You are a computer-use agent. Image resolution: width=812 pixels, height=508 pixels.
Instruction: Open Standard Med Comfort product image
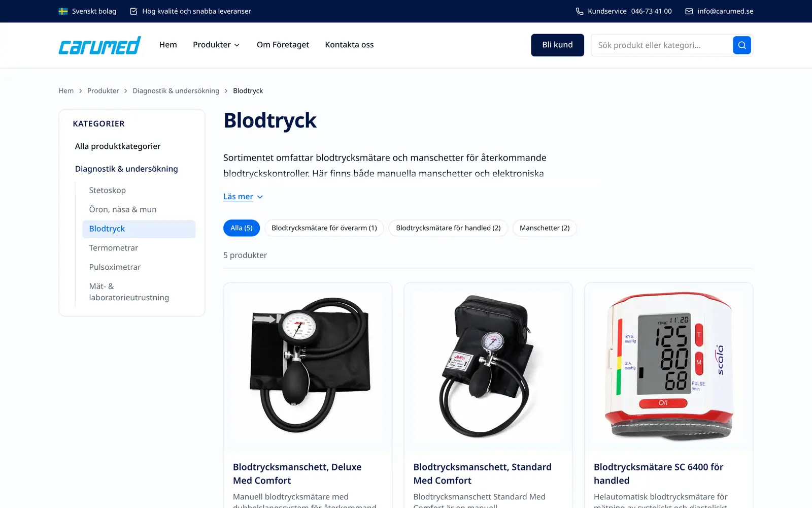(488, 367)
